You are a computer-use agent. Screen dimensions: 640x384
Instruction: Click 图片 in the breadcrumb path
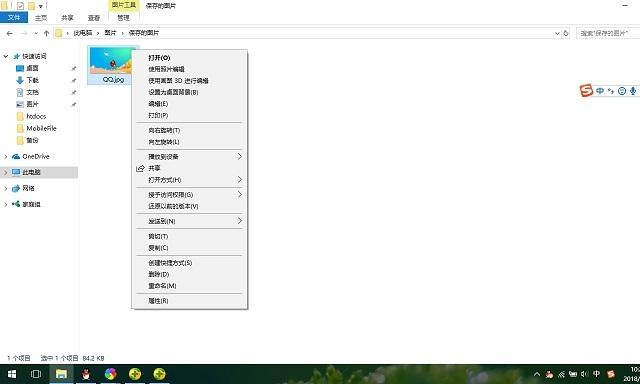(x=110, y=33)
